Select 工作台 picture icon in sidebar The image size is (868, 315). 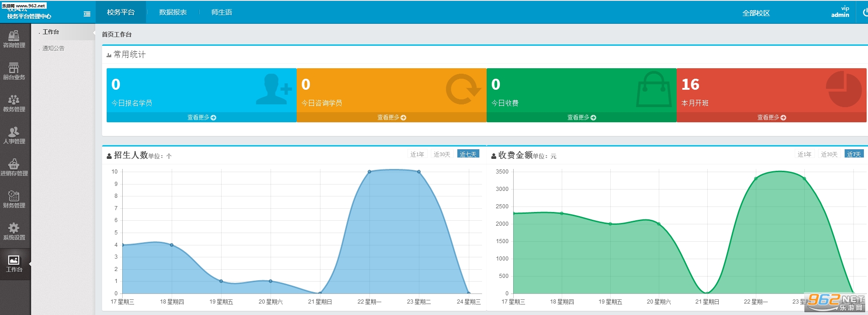14,260
